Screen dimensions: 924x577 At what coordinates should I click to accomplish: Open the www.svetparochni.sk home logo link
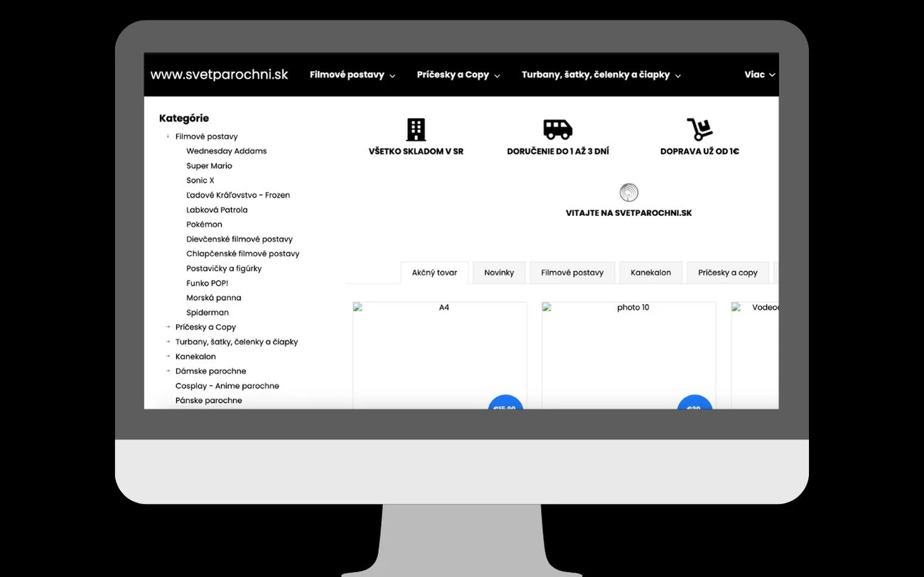coord(219,75)
